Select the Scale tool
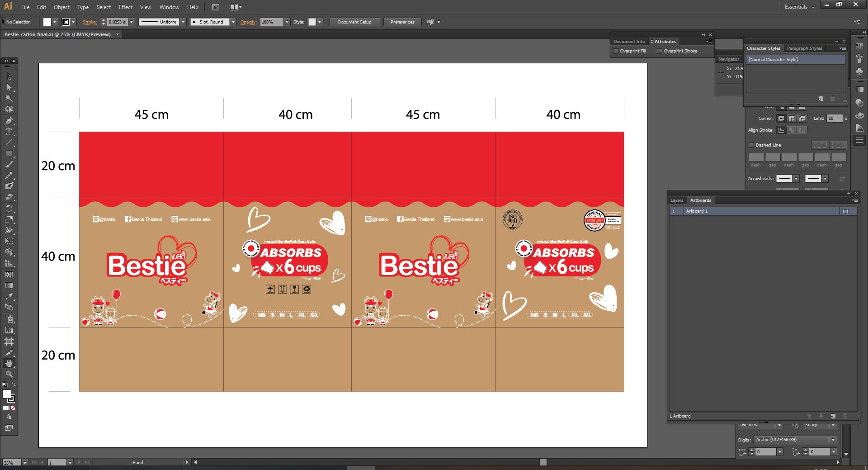This screenshot has width=868, height=470. (x=9, y=219)
